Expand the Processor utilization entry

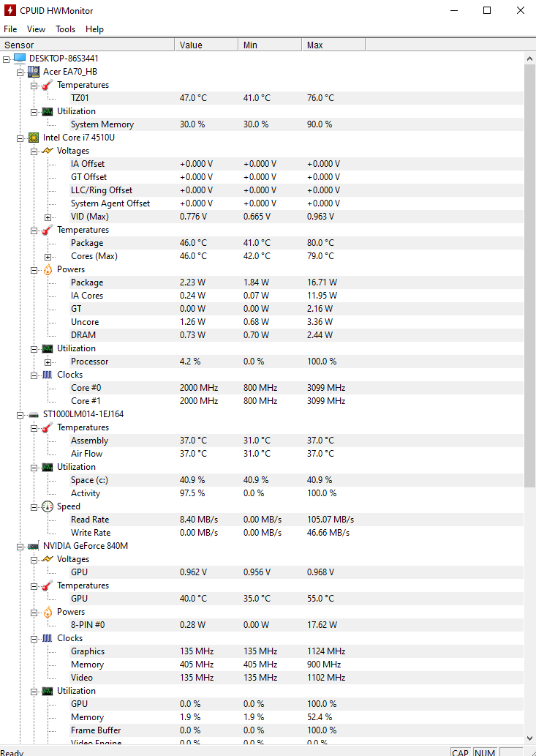pos(48,362)
